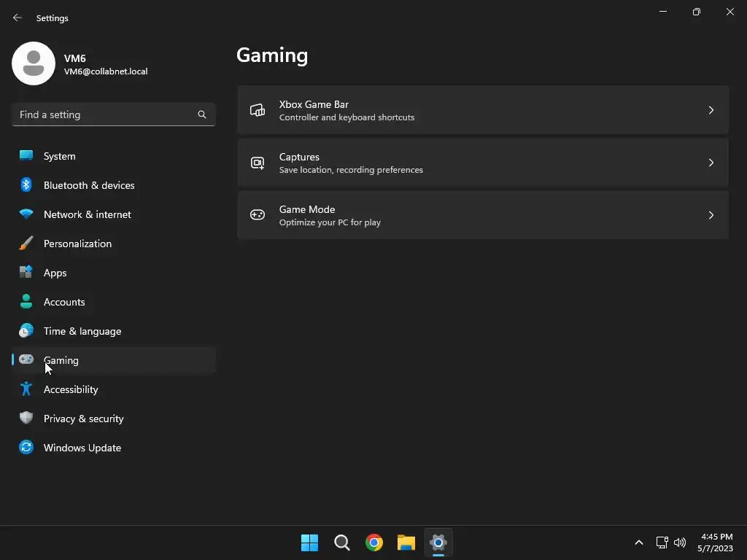
Task: Open the clock showing 4:45 PM
Action: (716, 537)
